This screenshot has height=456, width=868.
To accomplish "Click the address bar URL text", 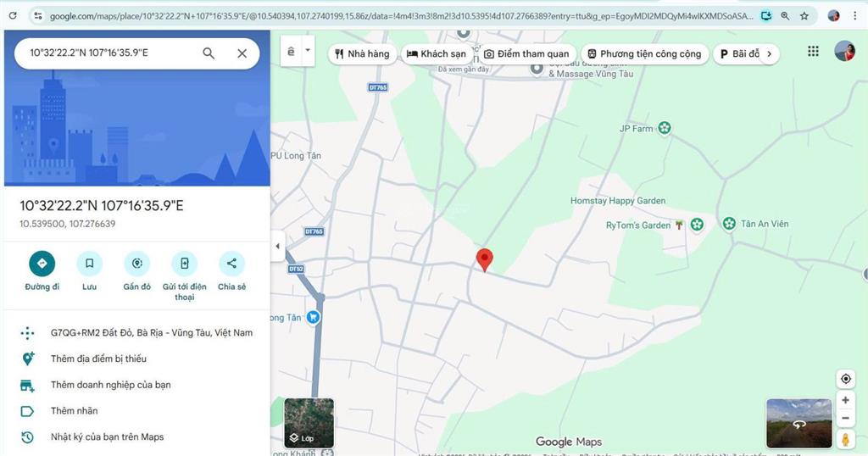I will 401,16.
